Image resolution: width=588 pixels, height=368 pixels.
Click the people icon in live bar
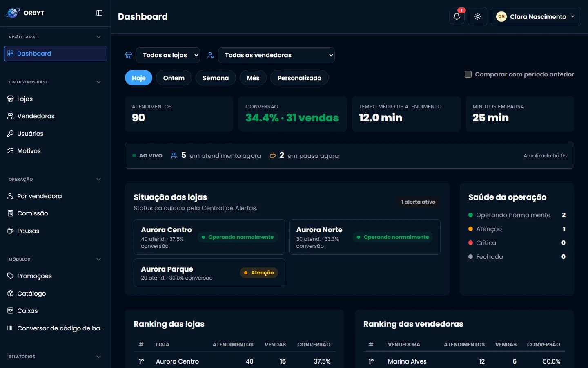[174, 155]
